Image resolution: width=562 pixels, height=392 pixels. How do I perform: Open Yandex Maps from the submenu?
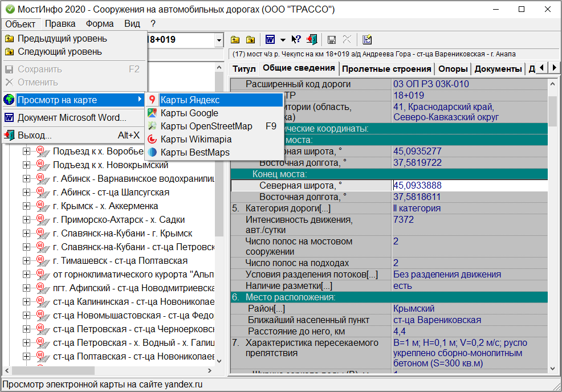[190, 100]
